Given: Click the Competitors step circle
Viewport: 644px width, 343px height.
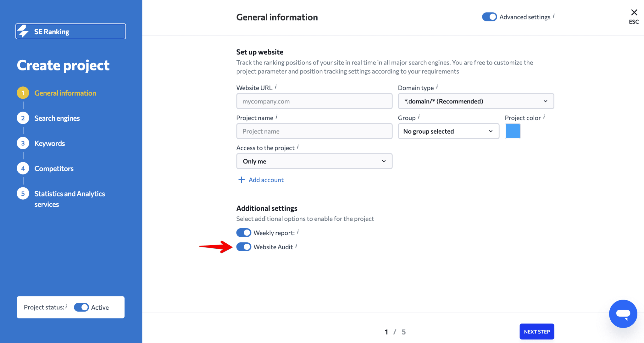Looking at the screenshot, I should [x=23, y=168].
